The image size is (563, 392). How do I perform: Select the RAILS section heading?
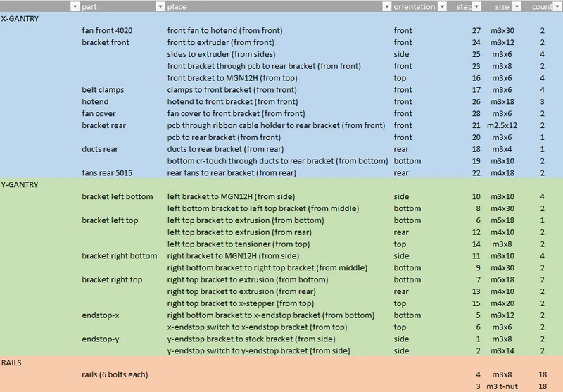pos(11,362)
